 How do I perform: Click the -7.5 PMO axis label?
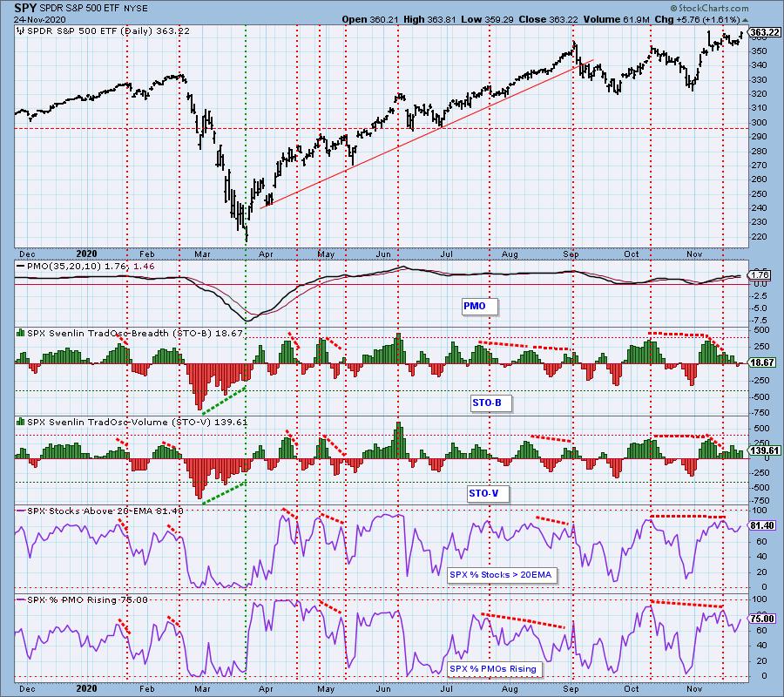[760, 321]
